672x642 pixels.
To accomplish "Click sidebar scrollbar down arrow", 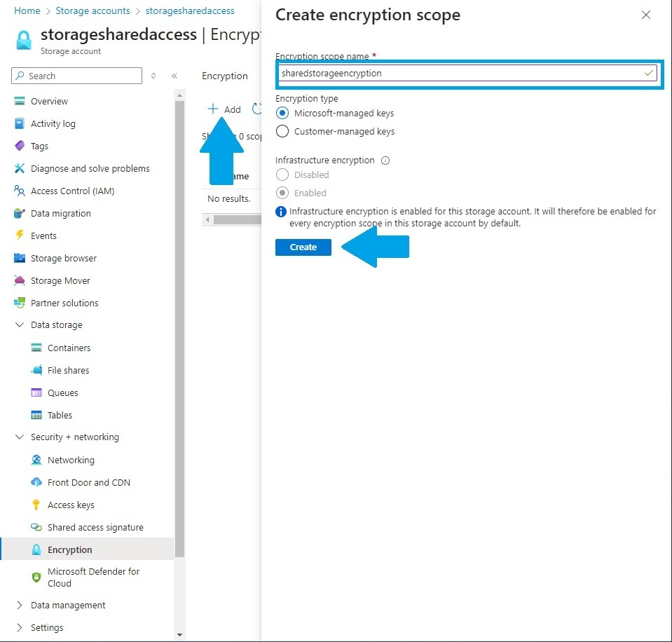I will click(179, 635).
